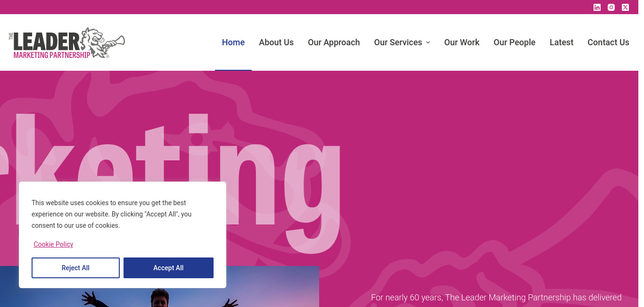The image size is (644, 307).
Task: Open the X (Twitter) social icon
Action: [625, 7]
